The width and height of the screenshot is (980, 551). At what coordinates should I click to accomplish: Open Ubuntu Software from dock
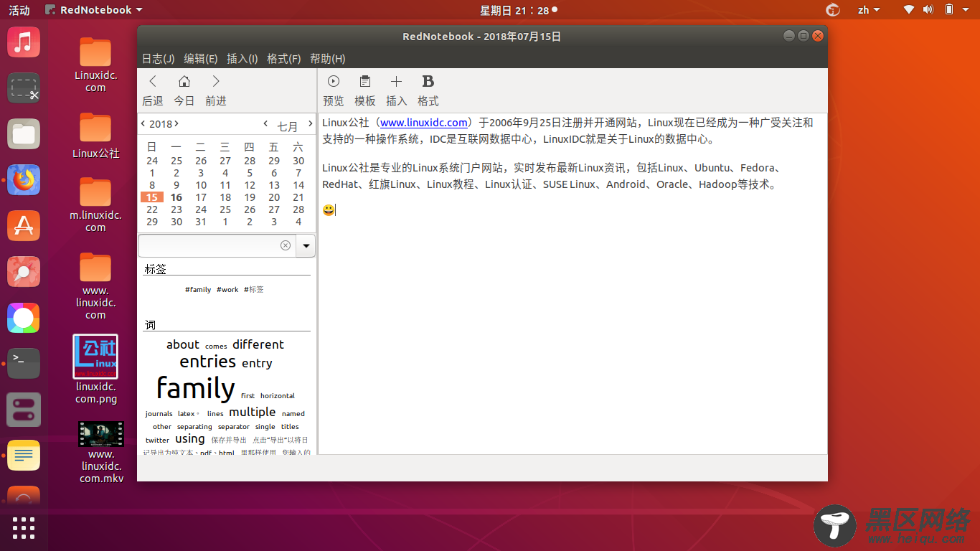click(24, 226)
